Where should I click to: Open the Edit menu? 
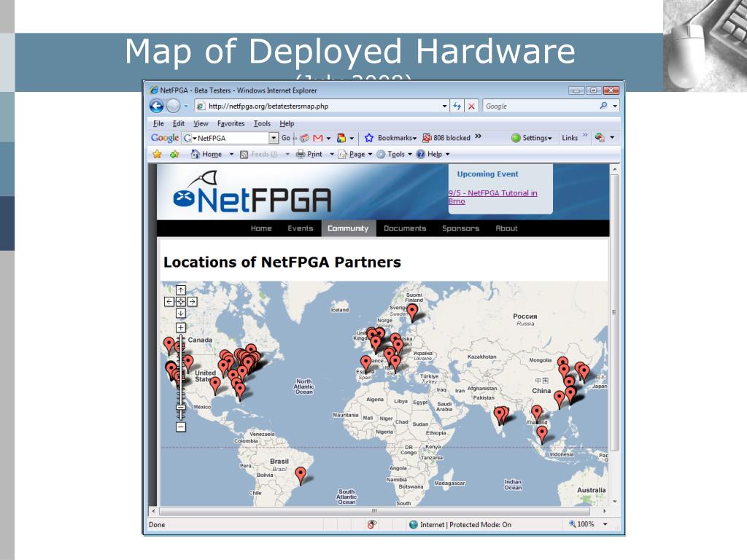(x=179, y=123)
